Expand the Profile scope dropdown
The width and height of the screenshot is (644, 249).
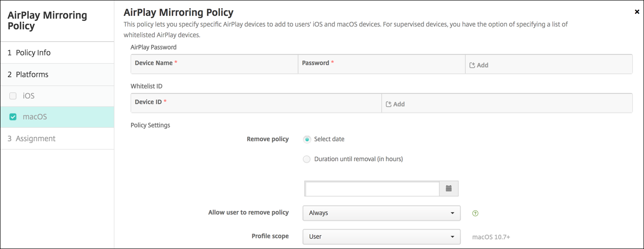[381, 236]
